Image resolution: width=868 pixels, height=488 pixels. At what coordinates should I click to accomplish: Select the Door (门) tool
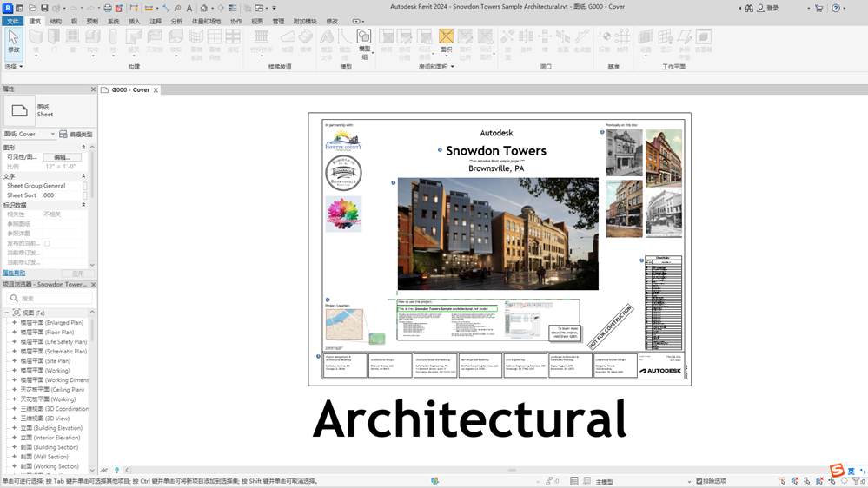[54, 42]
